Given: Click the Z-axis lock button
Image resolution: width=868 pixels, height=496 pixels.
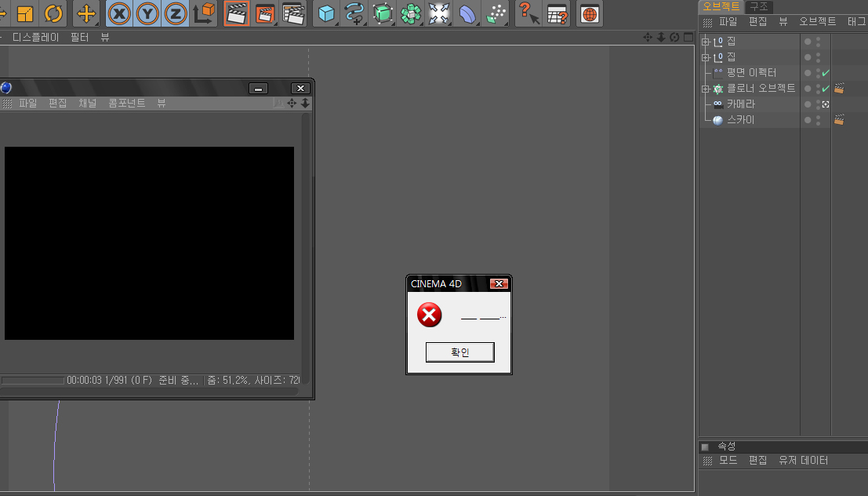Looking at the screenshot, I should [176, 13].
